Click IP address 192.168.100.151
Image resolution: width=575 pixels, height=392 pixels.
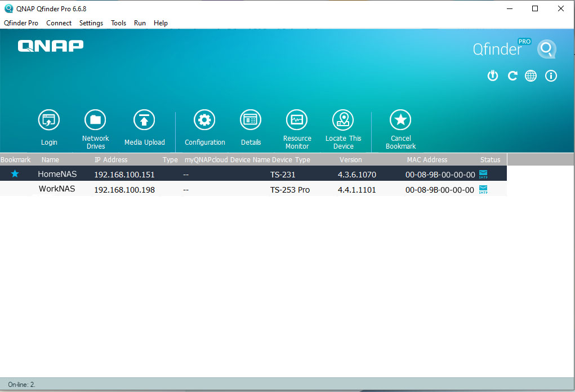124,175
